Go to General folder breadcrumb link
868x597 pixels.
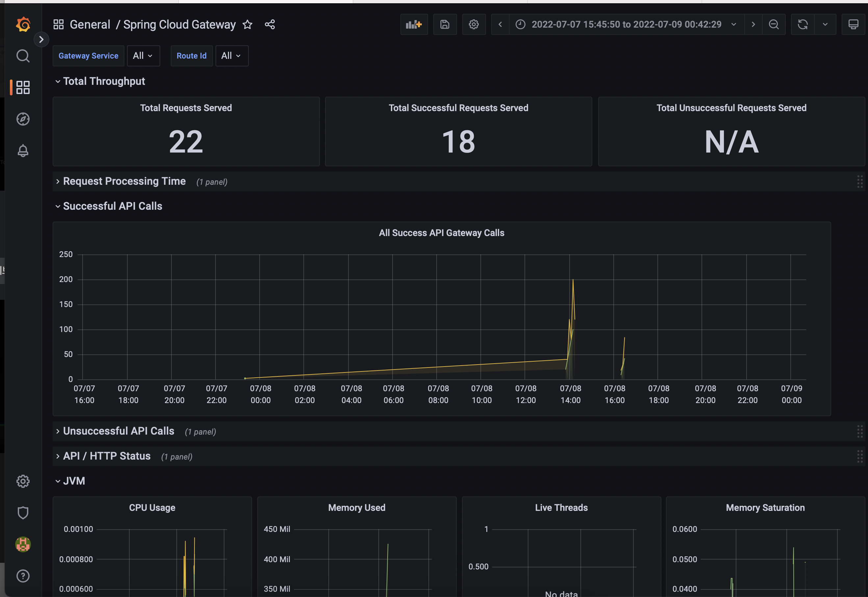[x=90, y=25]
